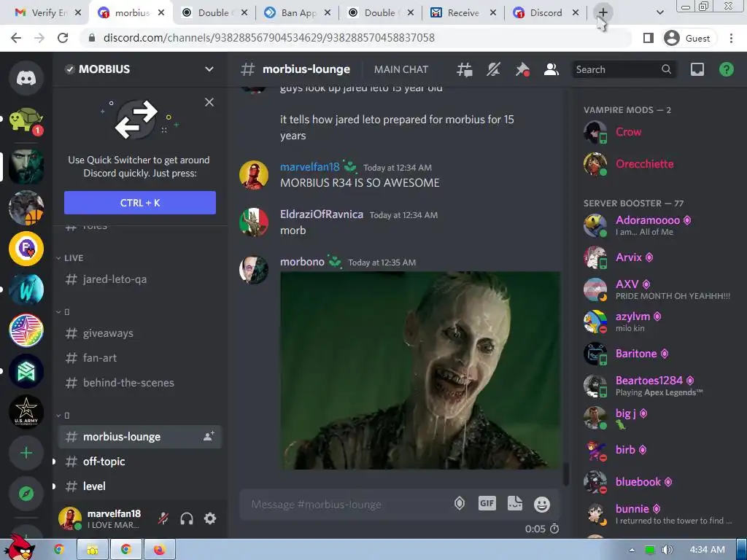
Task: Open the U.S. Army server icon
Action: (x=26, y=412)
